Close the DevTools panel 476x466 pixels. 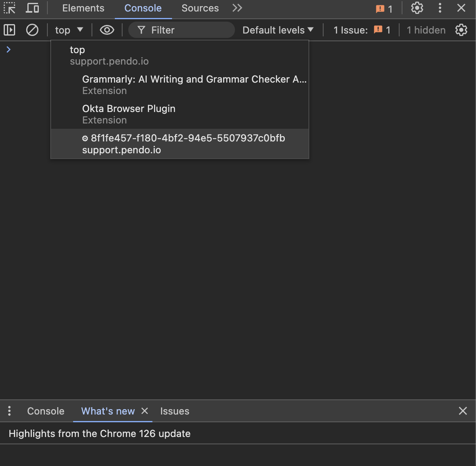coord(461,8)
